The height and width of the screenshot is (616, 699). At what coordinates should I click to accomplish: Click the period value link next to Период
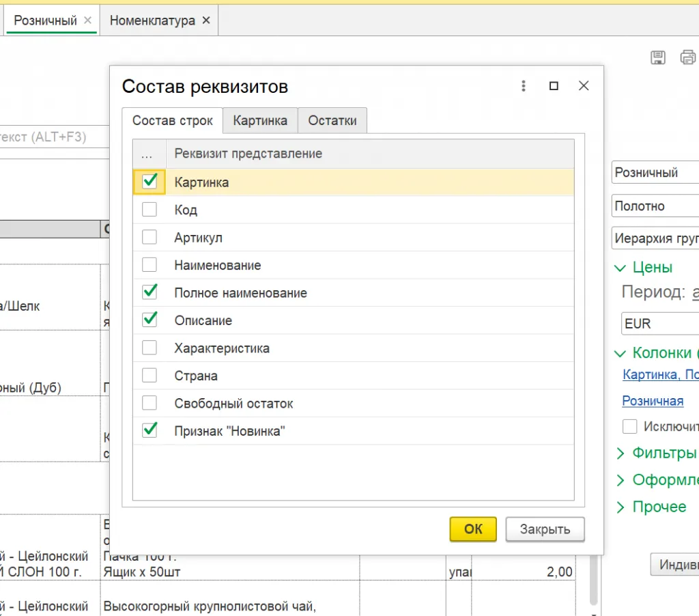point(696,292)
